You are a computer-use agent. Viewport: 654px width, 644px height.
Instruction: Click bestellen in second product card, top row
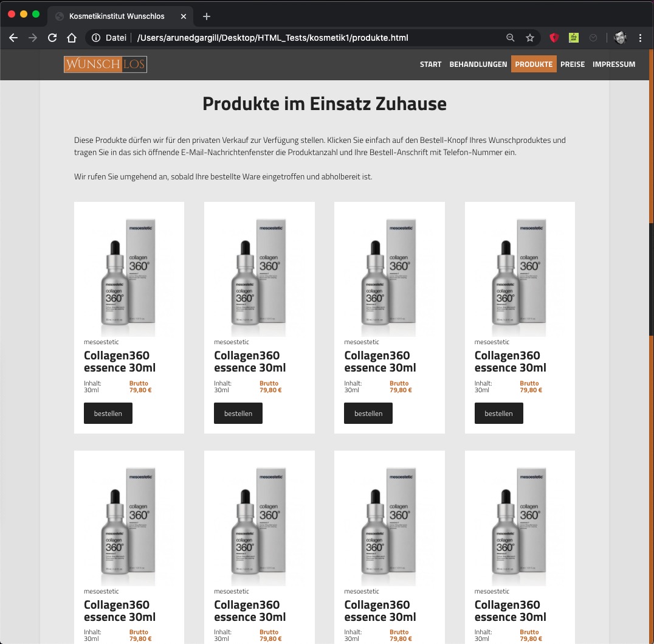point(238,413)
